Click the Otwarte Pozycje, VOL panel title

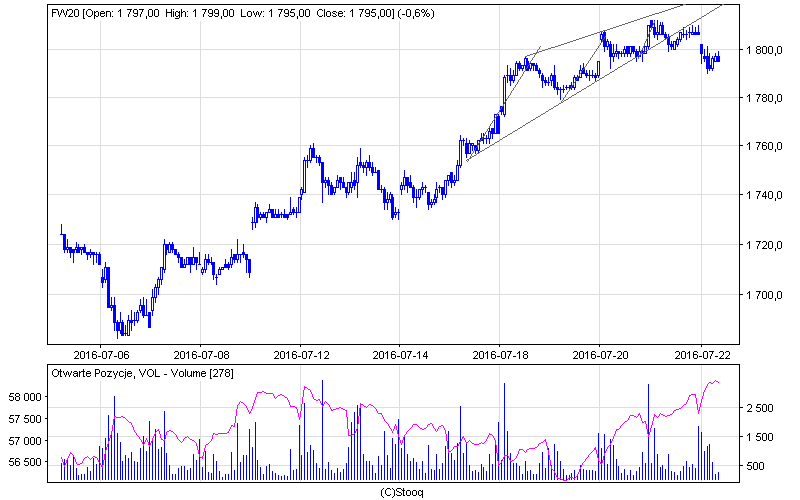pos(142,373)
